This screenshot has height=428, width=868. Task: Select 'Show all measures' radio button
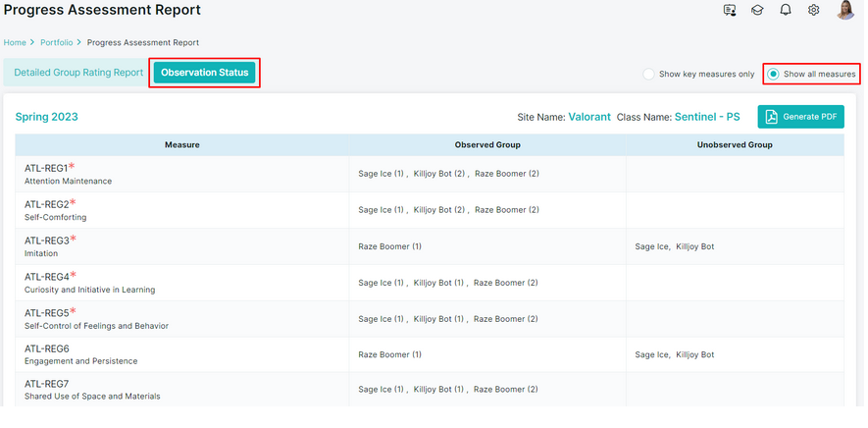(774, 74)
